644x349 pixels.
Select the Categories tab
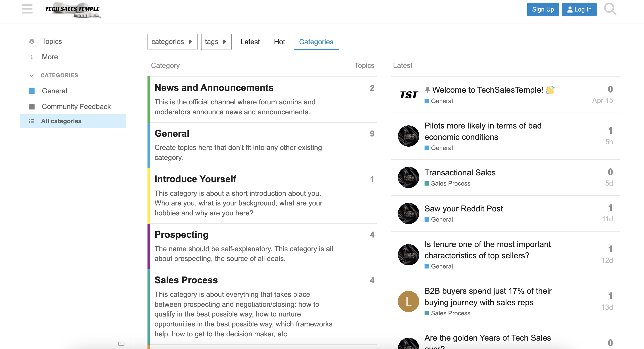[x=316, y=42]
